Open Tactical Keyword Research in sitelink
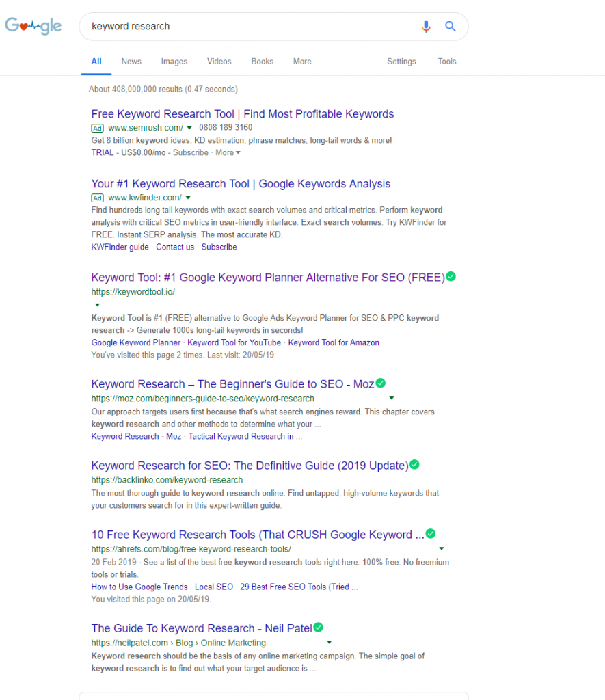 coord(245,437)
